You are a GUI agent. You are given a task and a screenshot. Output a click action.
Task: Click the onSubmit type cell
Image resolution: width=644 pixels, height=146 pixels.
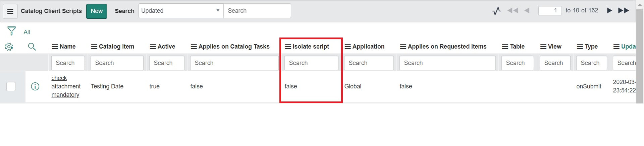589,86
